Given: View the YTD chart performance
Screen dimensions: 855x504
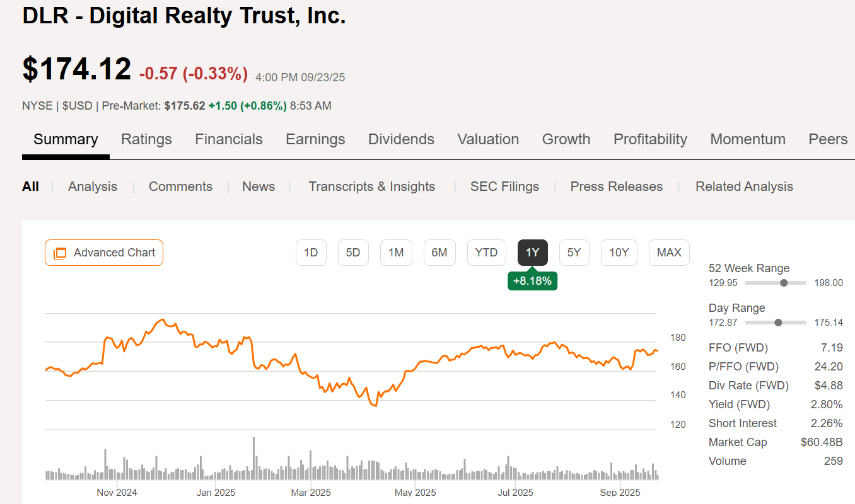Looking at the screenshot, I should [x=486, y=252].
